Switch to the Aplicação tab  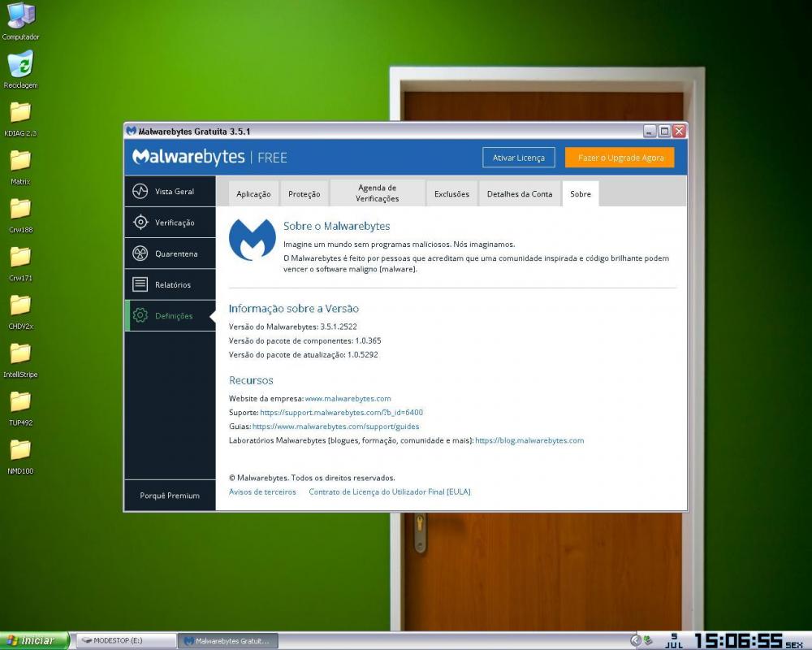(x=253, y=194)
